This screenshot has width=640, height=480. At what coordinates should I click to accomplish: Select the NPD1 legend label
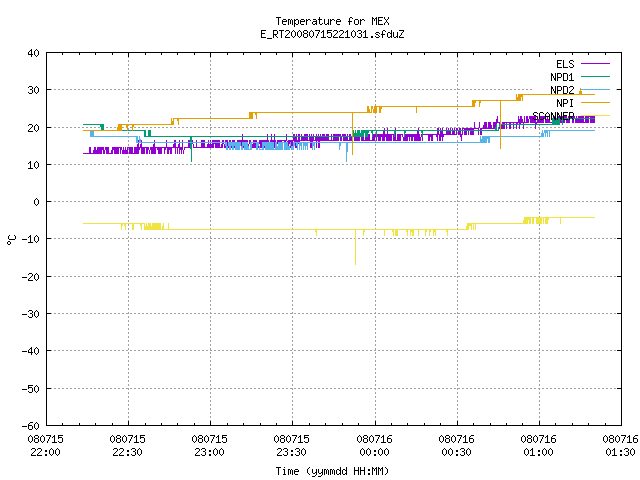[562, 77]
